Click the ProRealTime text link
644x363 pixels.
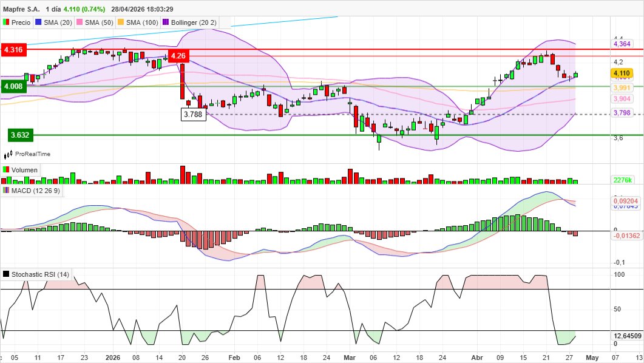(x=33, y=154)
